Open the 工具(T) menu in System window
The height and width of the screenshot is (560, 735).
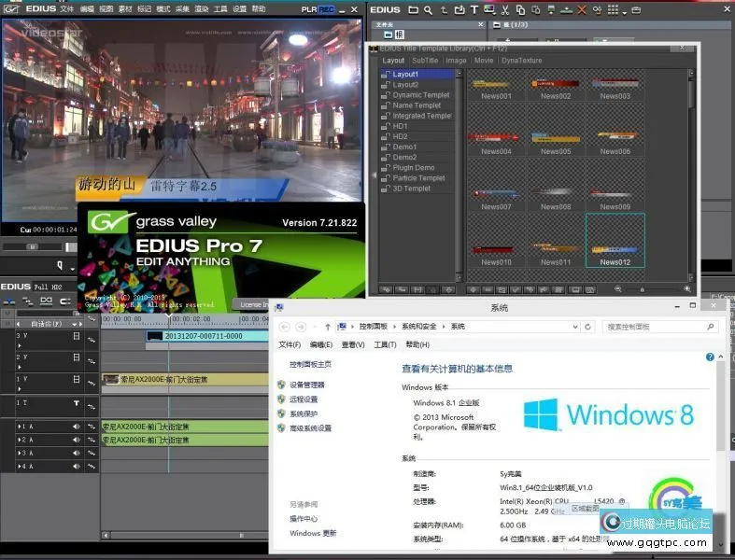pos(385,344)
